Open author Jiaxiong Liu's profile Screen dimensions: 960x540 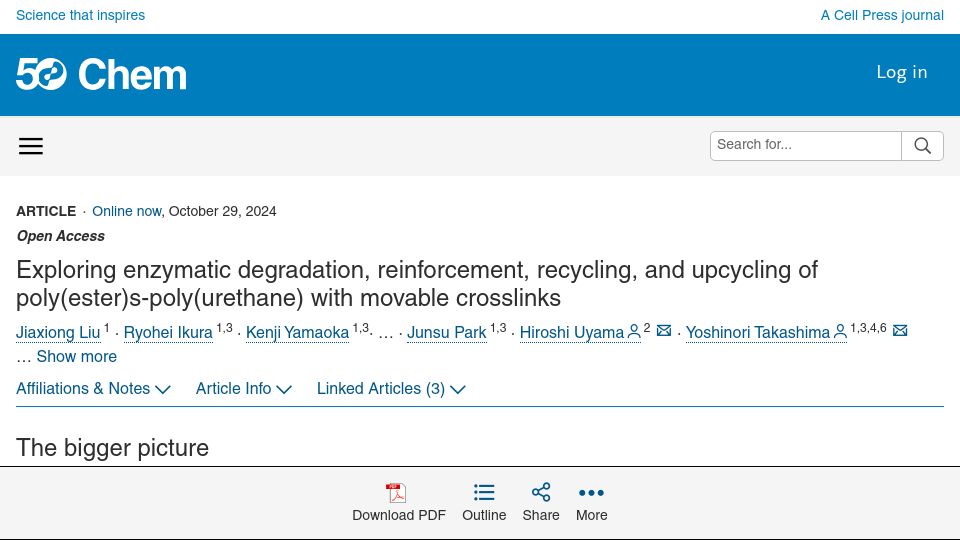pos(58,332)
